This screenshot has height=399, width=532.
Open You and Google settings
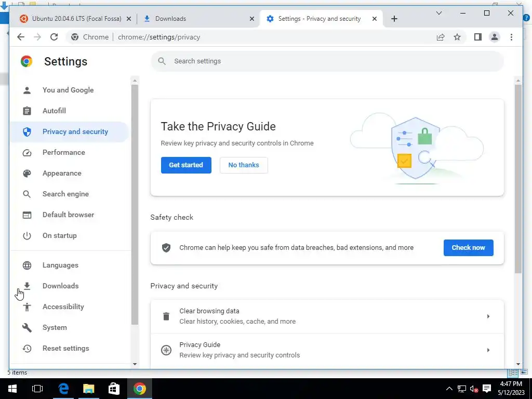click(x=70, y=90)
